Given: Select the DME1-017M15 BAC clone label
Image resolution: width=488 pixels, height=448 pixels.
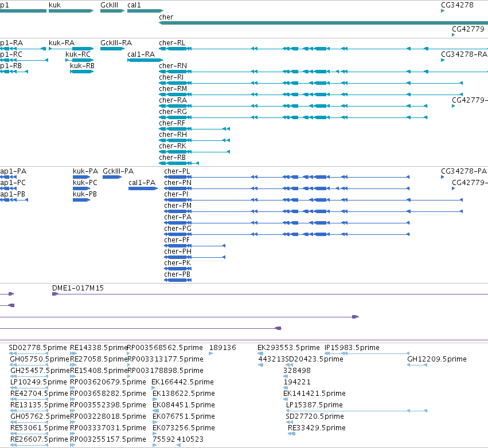Looking at the screenshot, I should [78, 288].
